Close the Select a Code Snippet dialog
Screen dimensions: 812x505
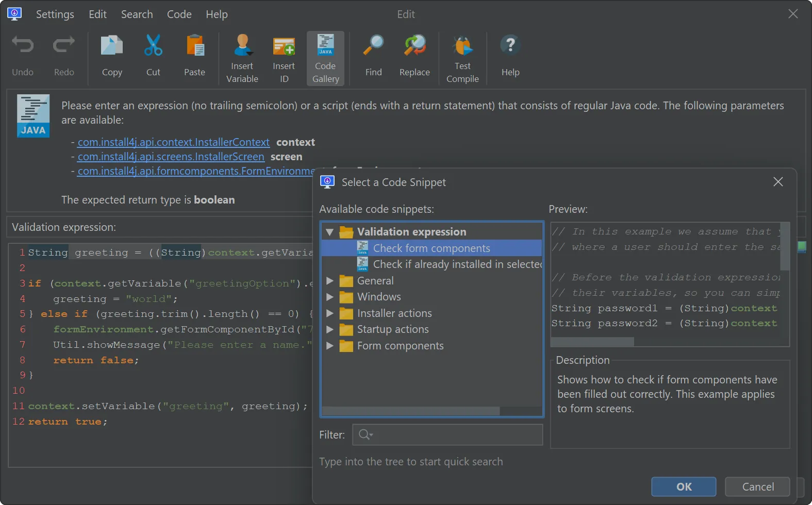(778, 182)
